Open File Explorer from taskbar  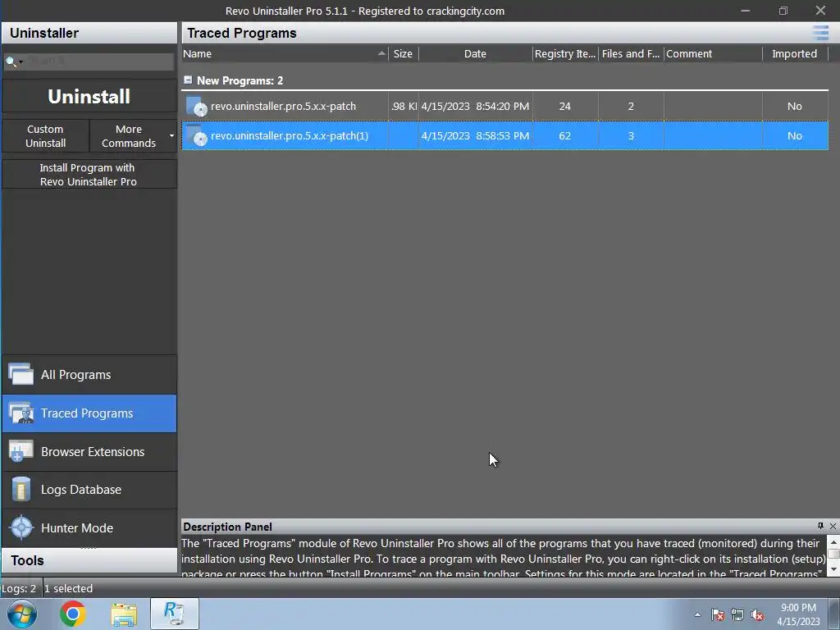pyautogui.click(x=124, y=614)
